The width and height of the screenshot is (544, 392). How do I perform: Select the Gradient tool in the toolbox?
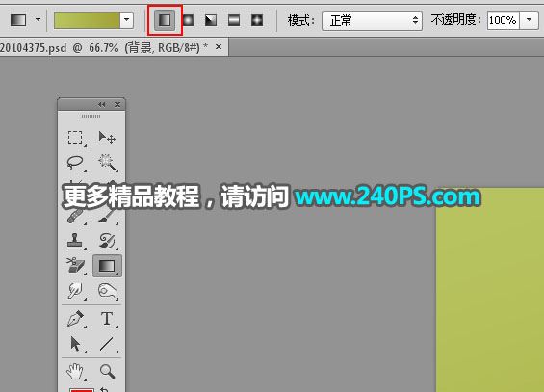[107, 266]
